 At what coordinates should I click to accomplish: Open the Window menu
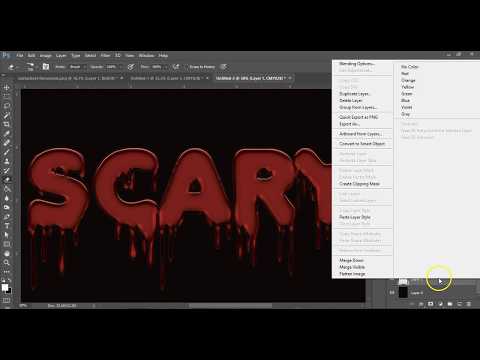(146, 55)
